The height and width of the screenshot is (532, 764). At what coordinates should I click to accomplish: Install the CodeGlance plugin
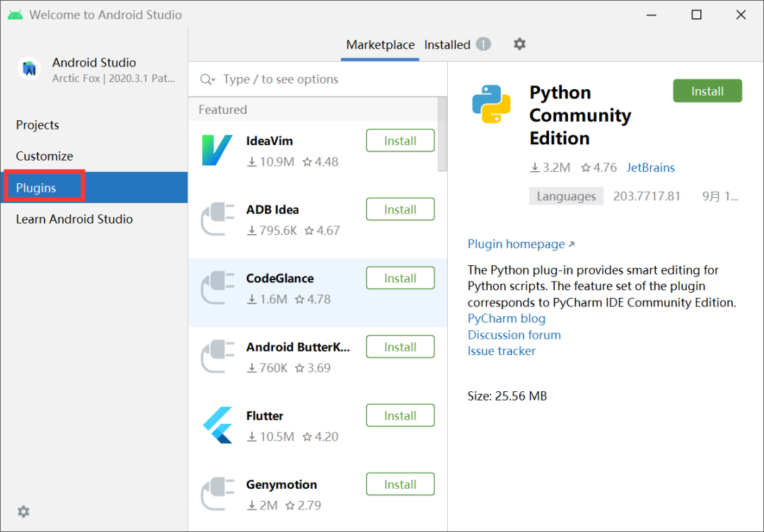[x=400, y=278]
